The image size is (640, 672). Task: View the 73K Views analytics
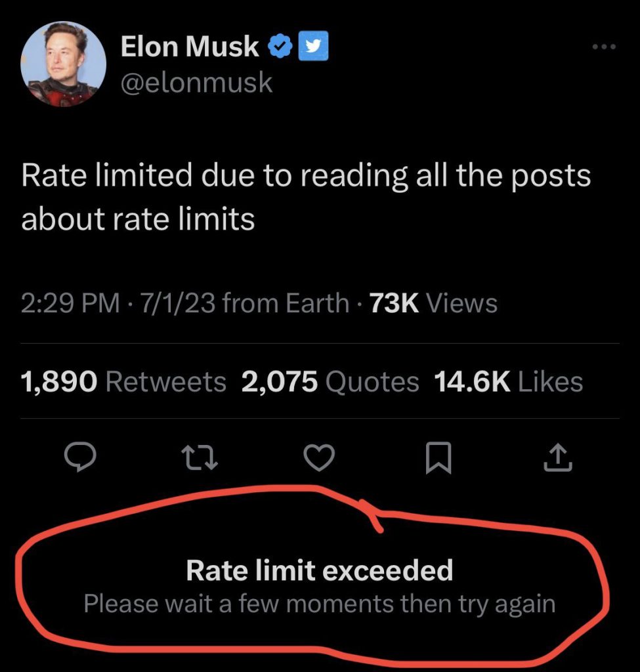[433, 303]
